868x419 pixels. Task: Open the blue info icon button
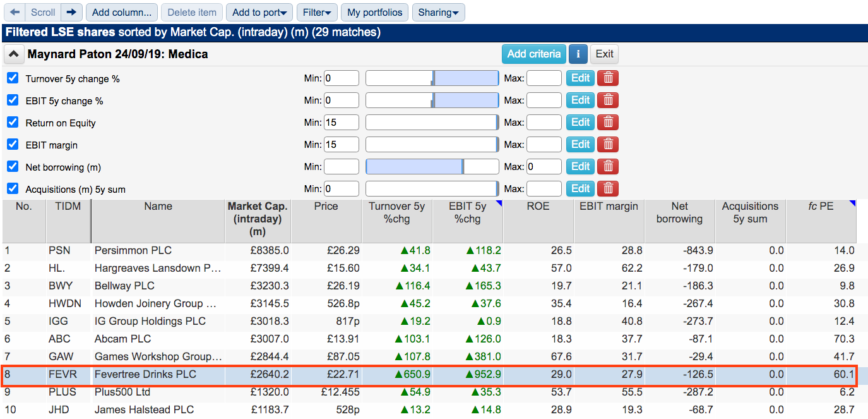click(x=578, y=54)
